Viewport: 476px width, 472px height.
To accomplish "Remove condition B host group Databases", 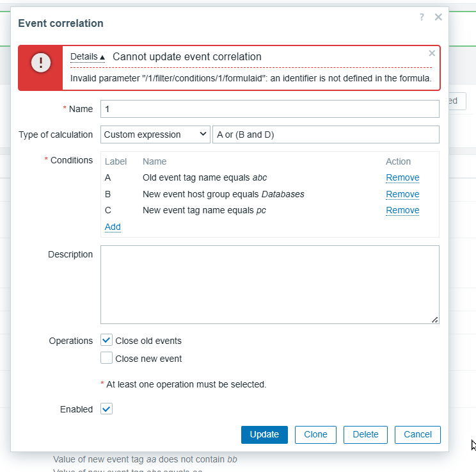I will tap(402, 194).
